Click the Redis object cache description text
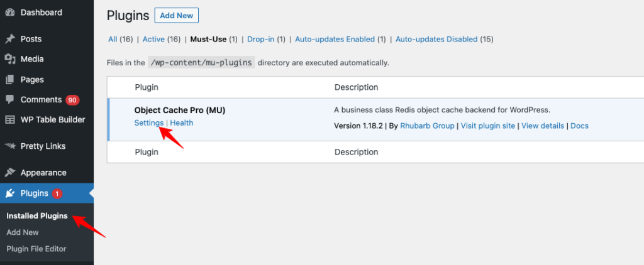The width and height of the screenshot is (644, 265). point(442,111)
